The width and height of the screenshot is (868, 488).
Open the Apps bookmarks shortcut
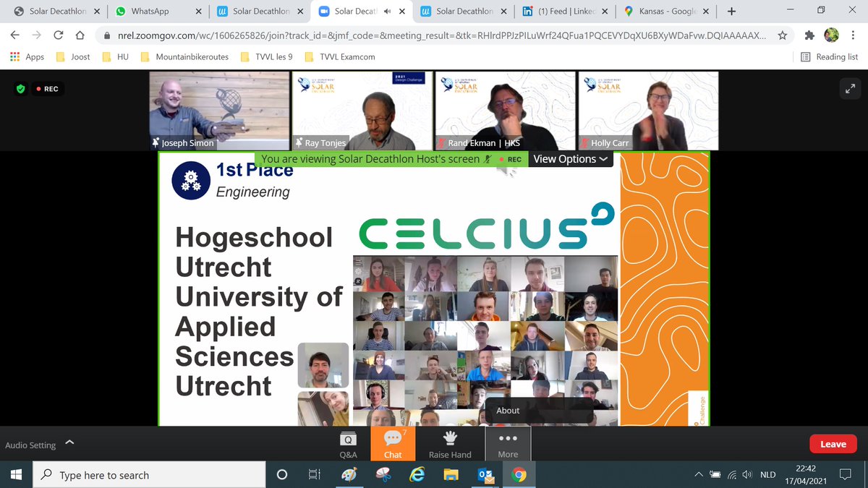(27, 56)
